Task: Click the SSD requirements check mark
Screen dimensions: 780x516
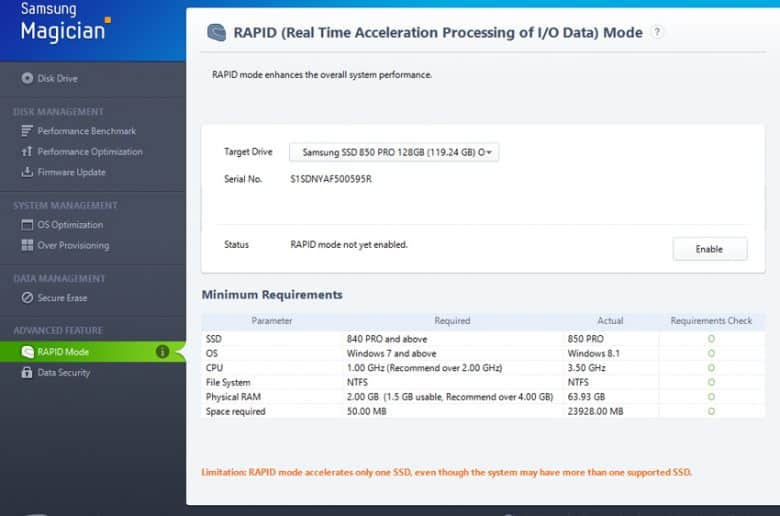Action: pos(711,339)
